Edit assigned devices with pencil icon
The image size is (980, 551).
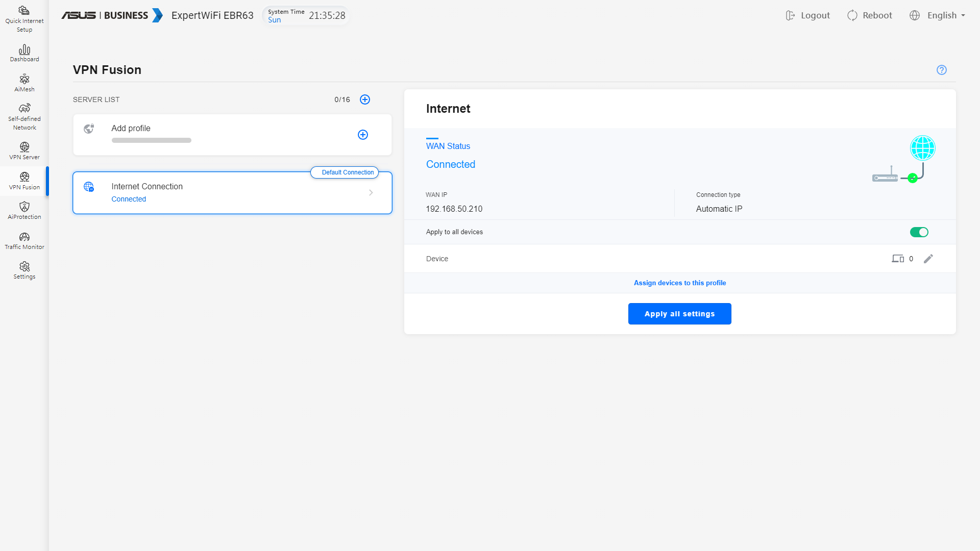pyautogui.click(x=928, y=259)
